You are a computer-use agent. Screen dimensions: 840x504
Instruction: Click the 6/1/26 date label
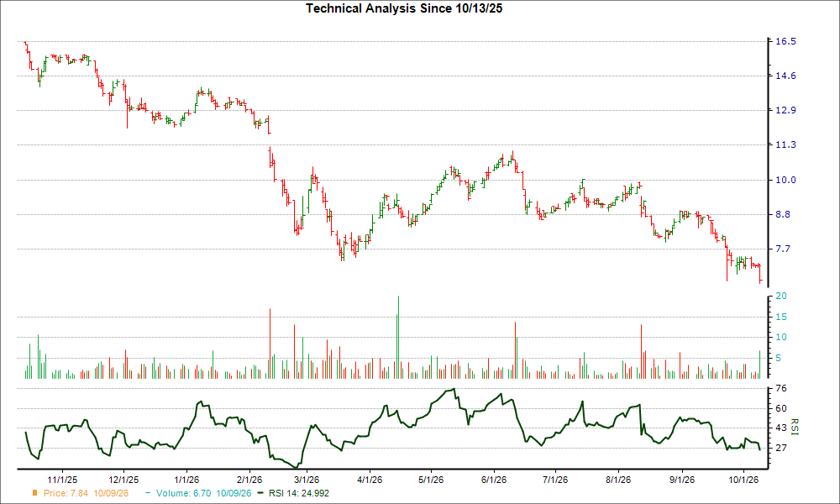(494, 480)
